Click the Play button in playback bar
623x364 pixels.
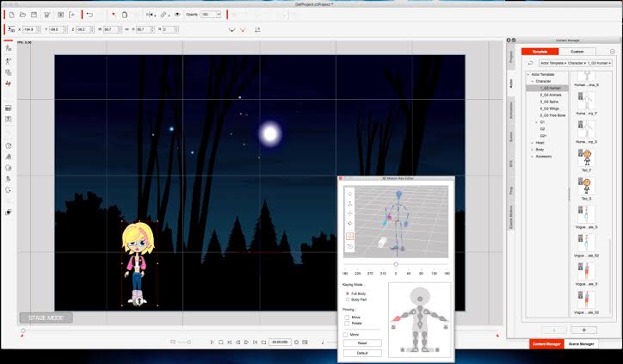tap(213, 342)
